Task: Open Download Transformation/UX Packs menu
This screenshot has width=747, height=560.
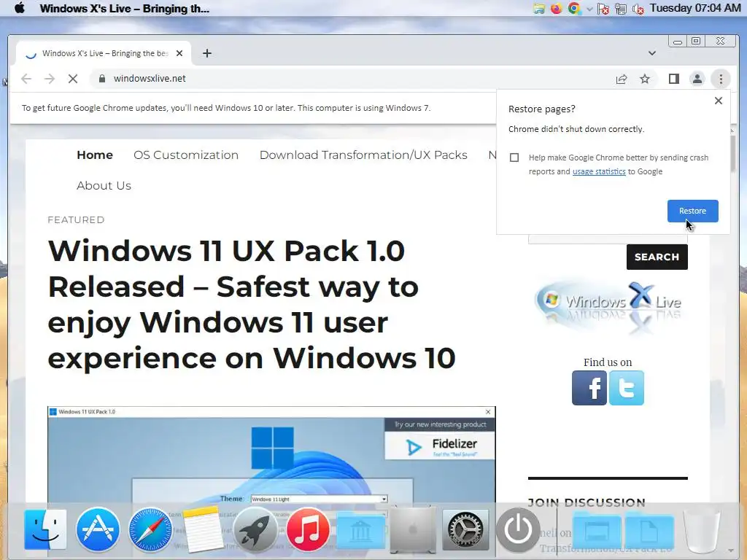Action: (x=363, y=155)
